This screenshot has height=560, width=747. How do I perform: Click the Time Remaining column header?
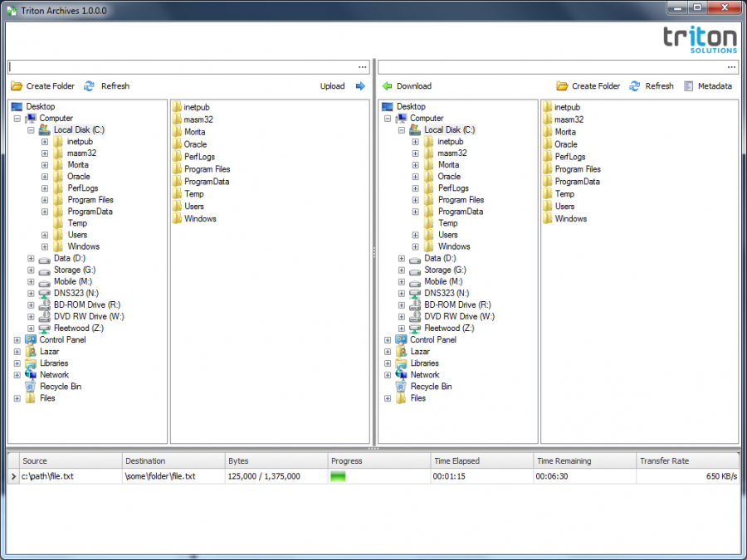(585, 461)
